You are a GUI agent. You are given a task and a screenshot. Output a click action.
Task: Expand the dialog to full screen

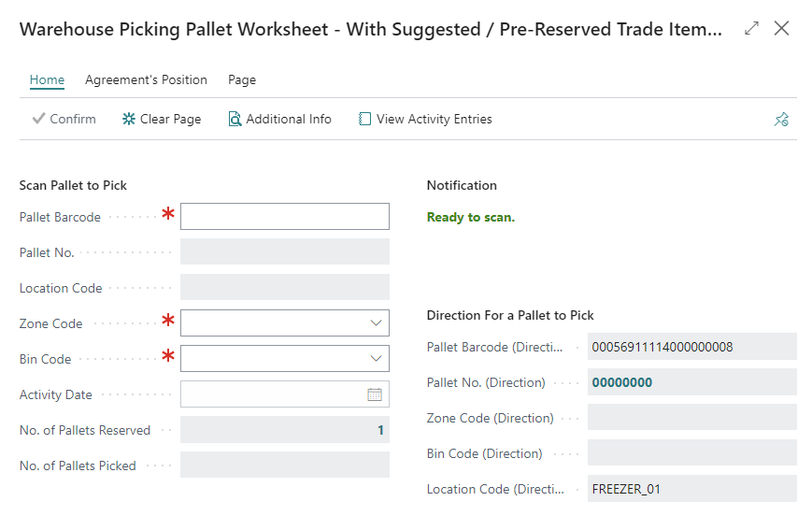751,28
